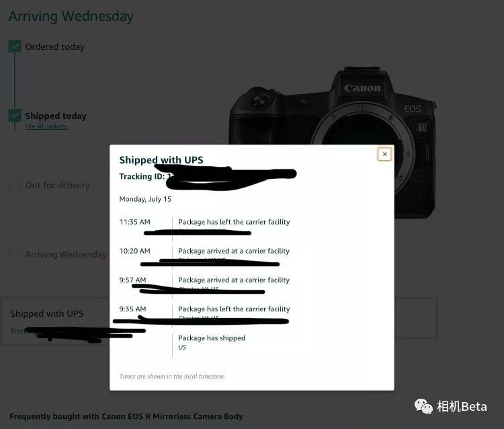Click the Shipped today checkmark

15,116
